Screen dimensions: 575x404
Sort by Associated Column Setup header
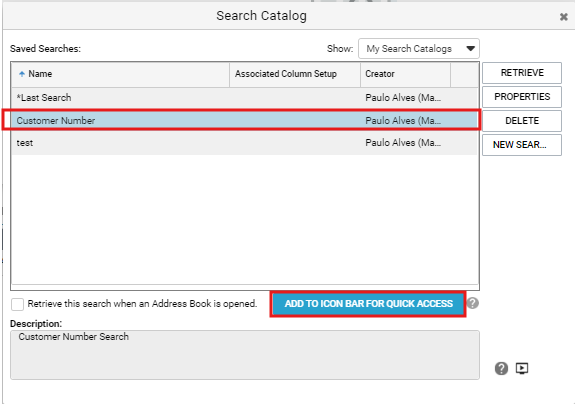click(x=295, y=74)
